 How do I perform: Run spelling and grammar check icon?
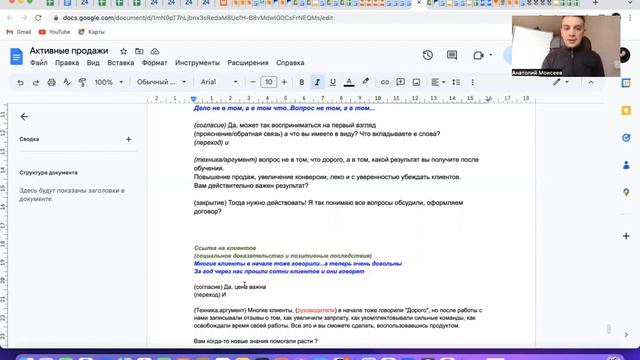[67, 82]
